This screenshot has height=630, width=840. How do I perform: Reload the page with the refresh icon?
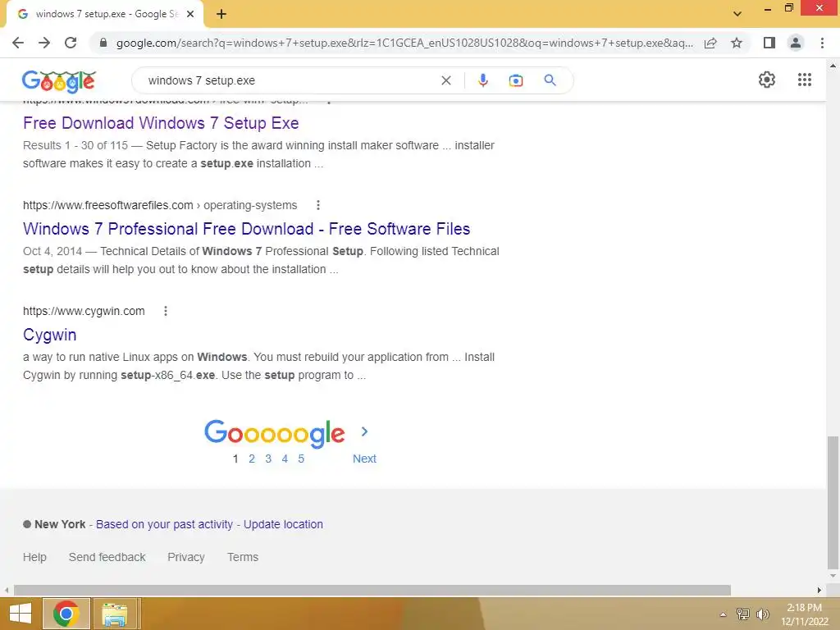(x=71, y=43)
